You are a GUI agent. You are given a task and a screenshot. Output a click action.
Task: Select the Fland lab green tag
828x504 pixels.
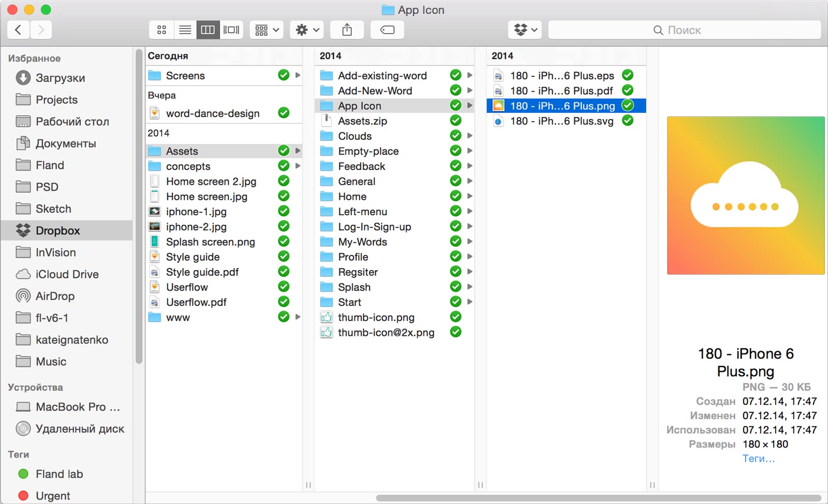coord(58,474)
